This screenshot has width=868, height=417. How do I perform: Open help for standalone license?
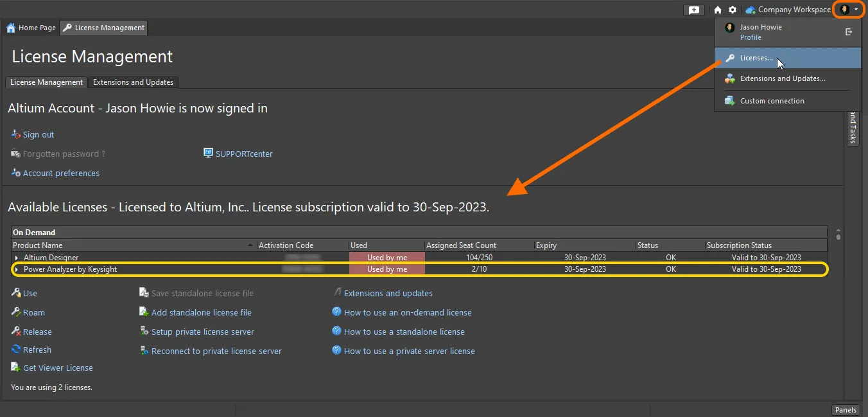404,332
